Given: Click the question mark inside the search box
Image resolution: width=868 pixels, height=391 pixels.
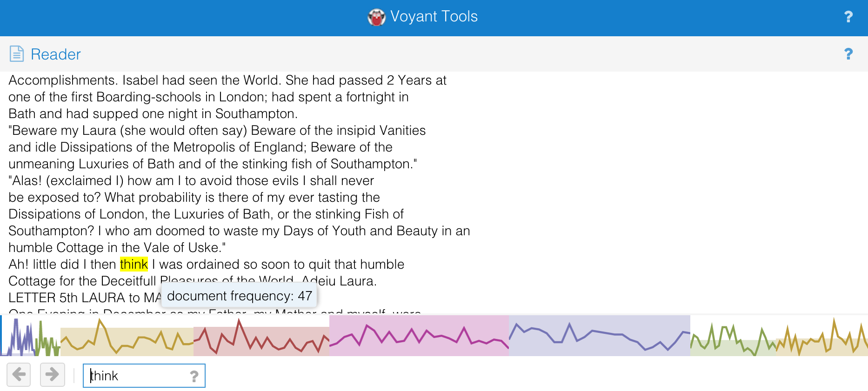Looking at the screenshot, I should click(194, 376).
